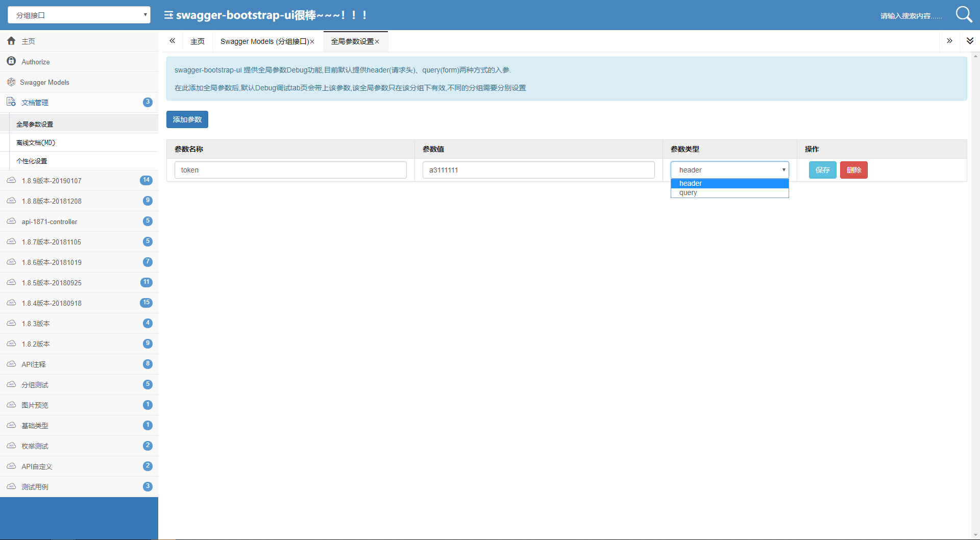
Task: Click cloud icon beside 图片预览
Action: pyautogui.click(x=11, y=405)
